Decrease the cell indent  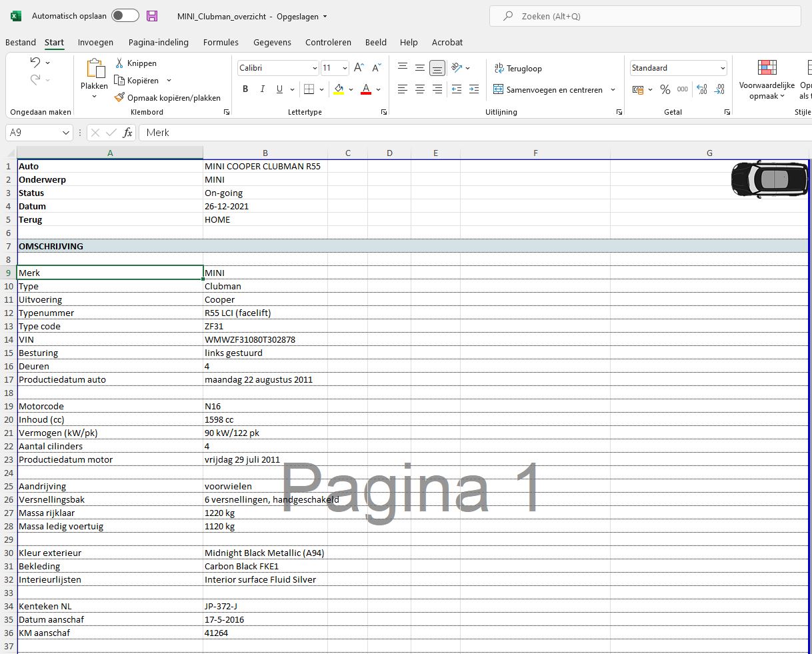pyautogui.click(x=457, y=89)
